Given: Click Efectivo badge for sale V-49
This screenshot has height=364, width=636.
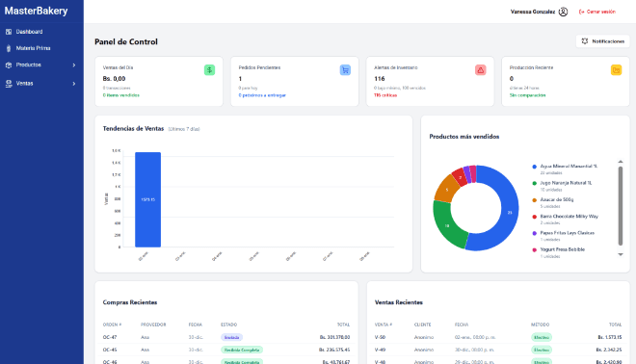Looking at the screenshot, I should point(542,350).
